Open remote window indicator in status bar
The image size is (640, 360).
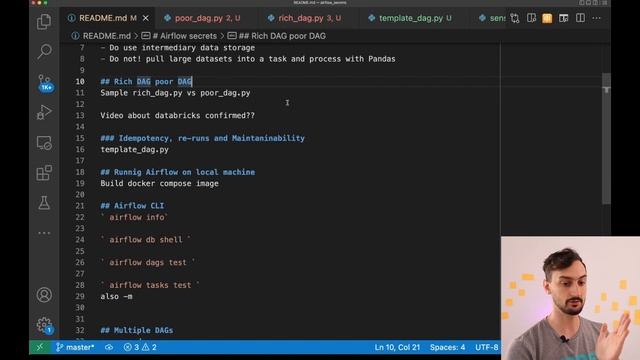pyautogui.click(x=40, y=347)
